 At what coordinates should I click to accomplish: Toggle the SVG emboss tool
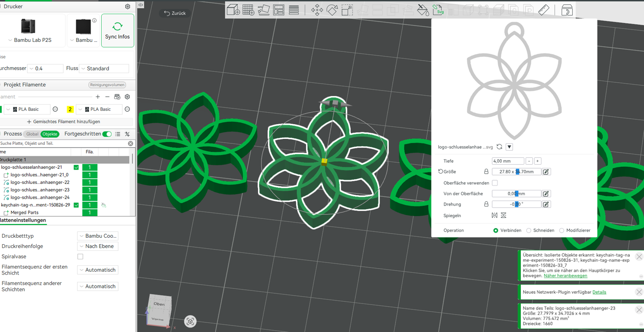pyautogui.click(x=438, y=10)
